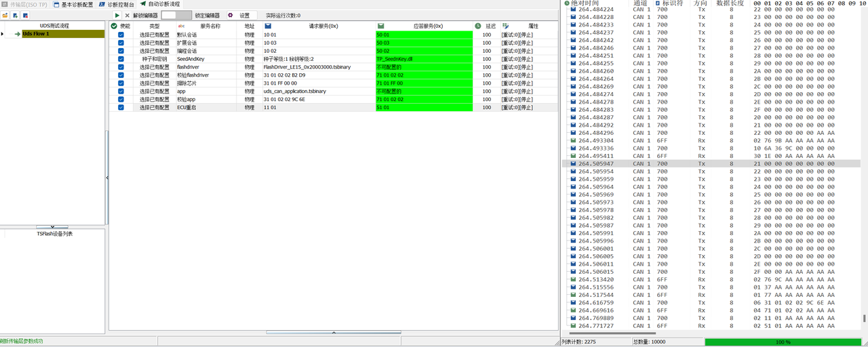The width and height of the screenshot is (868, 347).
Task: Toggle the enable checkbox for 校验flashdriver
Action: 121,75
